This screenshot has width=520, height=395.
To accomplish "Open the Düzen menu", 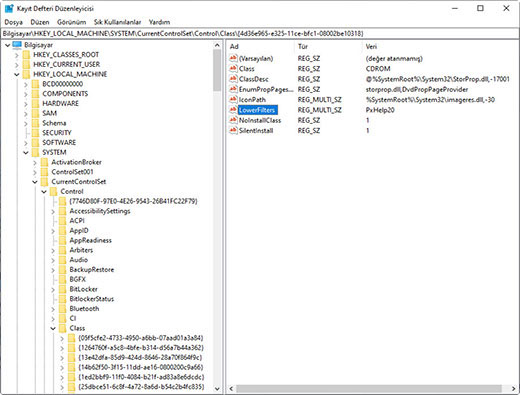I will 40,22.
